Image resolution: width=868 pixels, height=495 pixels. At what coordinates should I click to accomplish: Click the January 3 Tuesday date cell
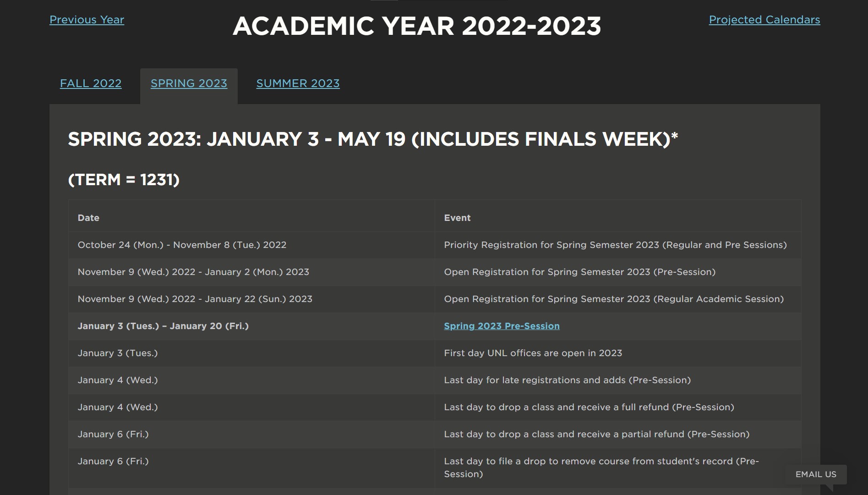[x=117, y=353]
